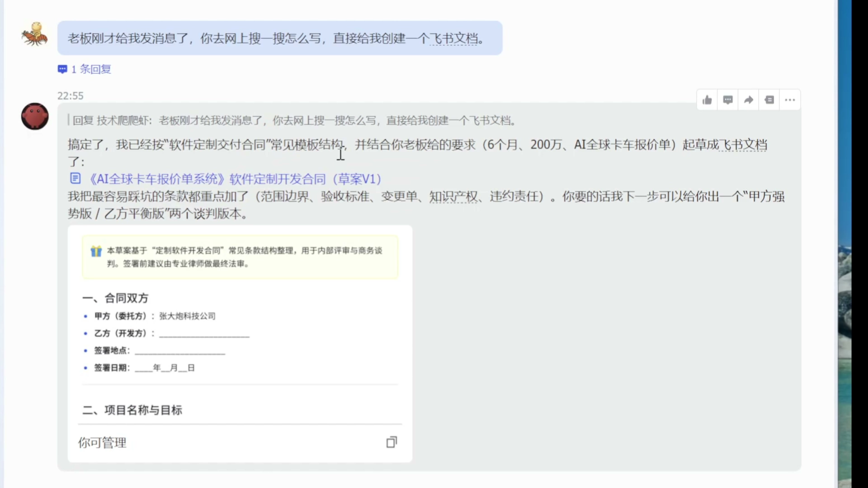Click the red bot avatar
Viewport: 868px width, 488px height.
[x=35, y=116]
